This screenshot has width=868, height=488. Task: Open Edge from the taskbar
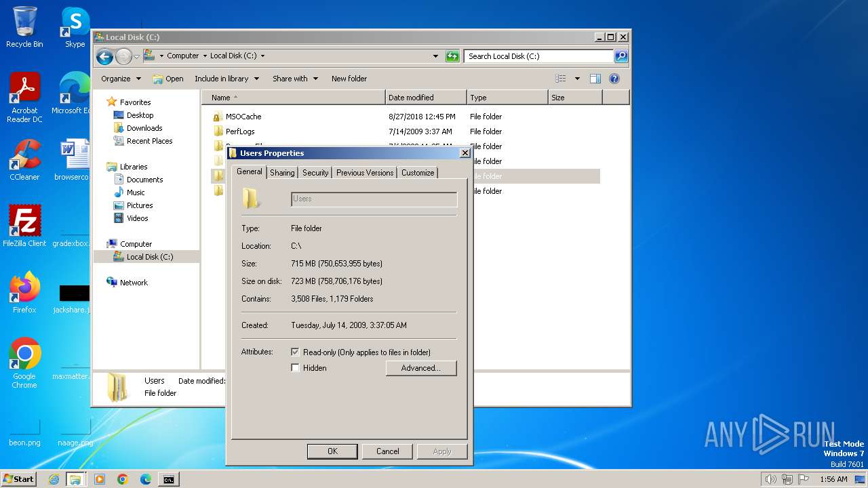146,479
